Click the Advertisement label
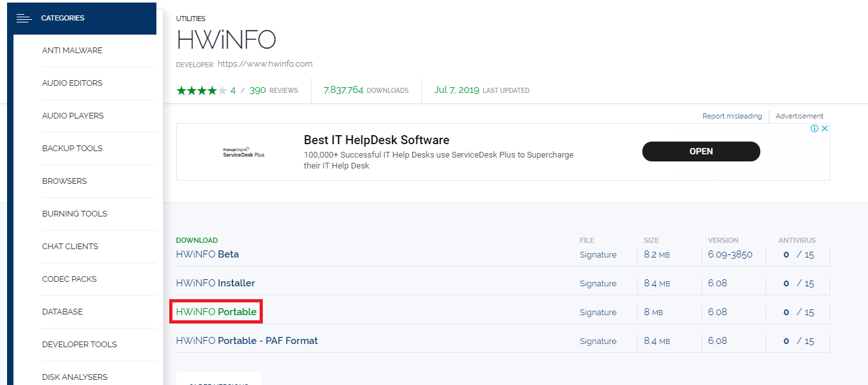 [799, 116]
